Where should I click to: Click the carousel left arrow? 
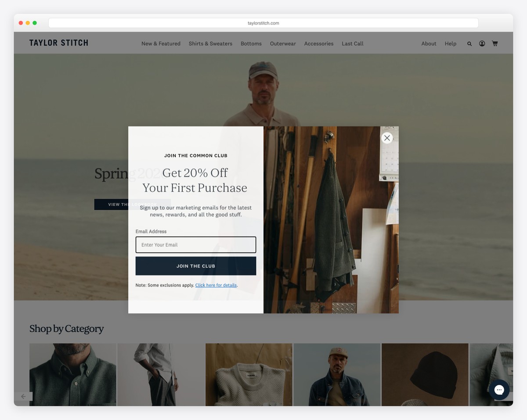(x=24, y=396)
